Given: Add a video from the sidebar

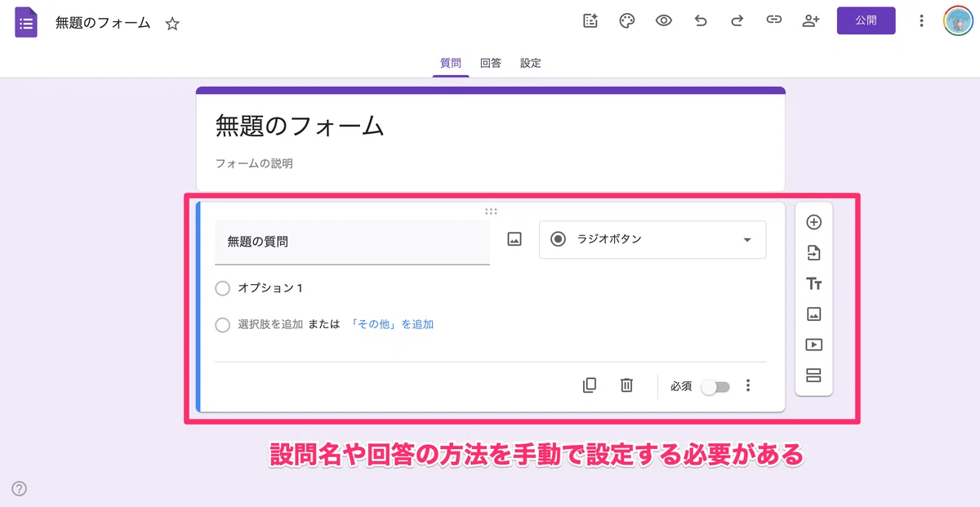Looking at the screenshot, I should point(813,345).
